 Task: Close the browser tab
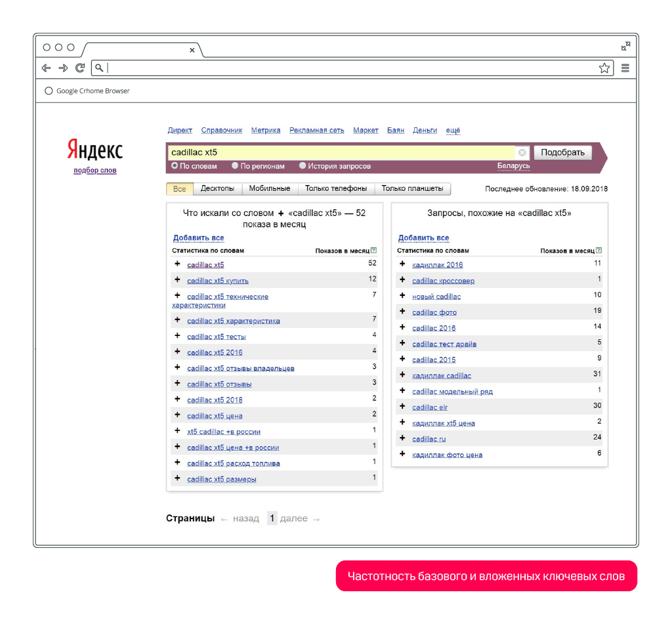tap(192, 50)
